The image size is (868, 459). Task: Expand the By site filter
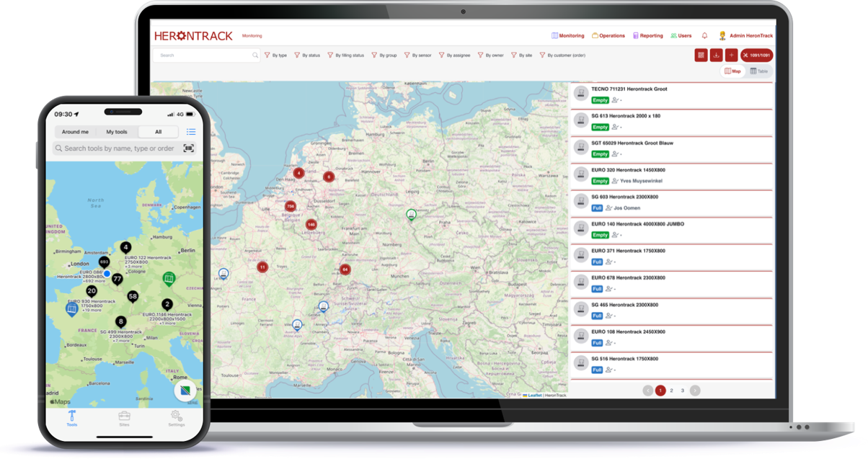pyautogui.click(x=521, y=55)
